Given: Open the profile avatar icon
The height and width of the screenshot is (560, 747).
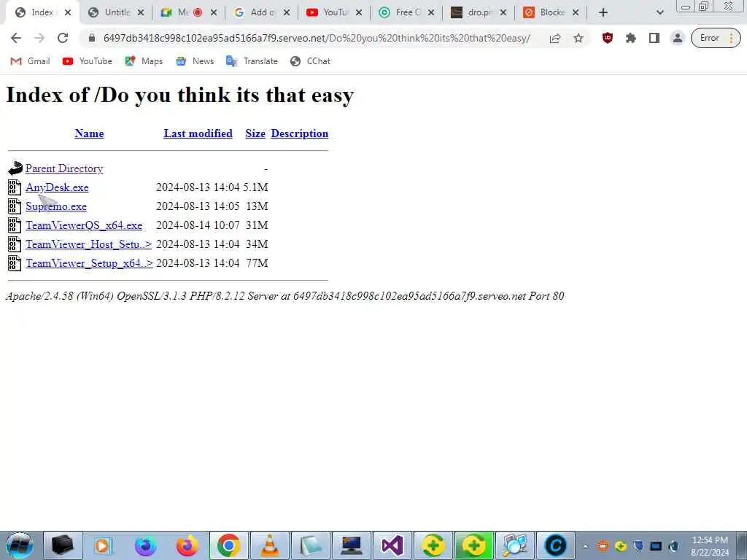Looking at the screenshot, I should point(678,38).
